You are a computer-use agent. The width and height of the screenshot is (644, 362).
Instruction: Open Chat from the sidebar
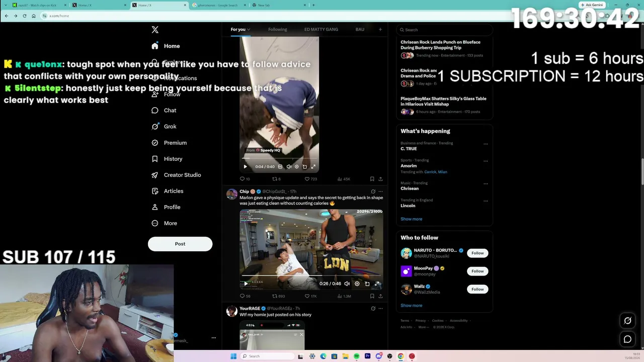click(164, 110)
